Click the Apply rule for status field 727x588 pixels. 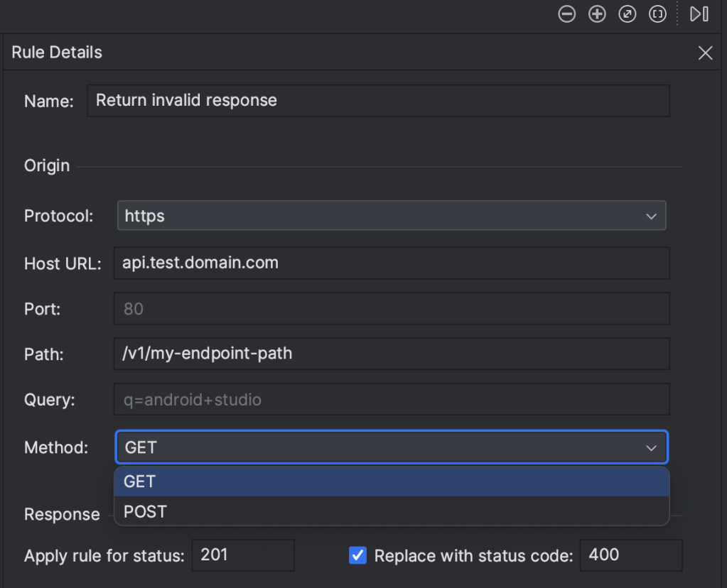[242, 555]
